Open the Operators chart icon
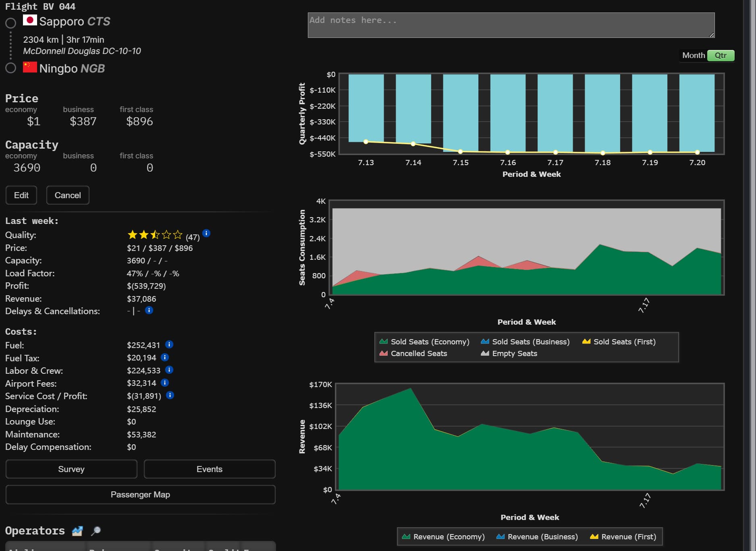 77,531
